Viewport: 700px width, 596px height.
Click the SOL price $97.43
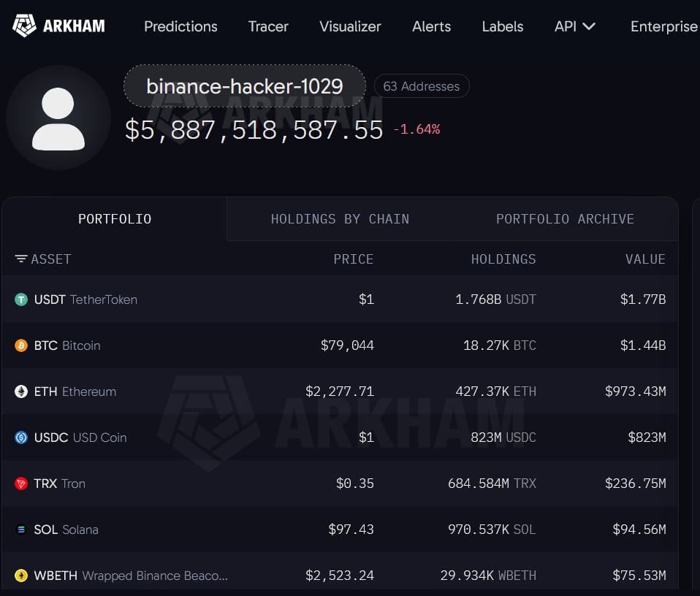351,529
